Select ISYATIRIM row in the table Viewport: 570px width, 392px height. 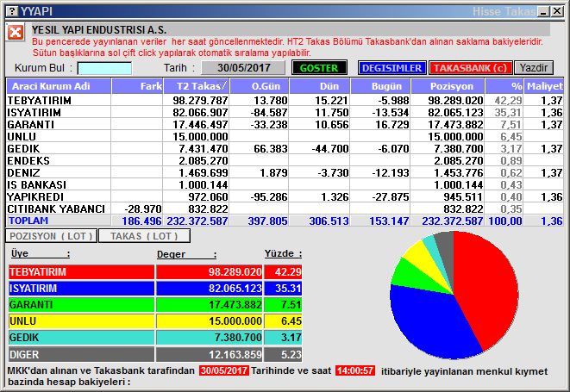coord(285,112)
